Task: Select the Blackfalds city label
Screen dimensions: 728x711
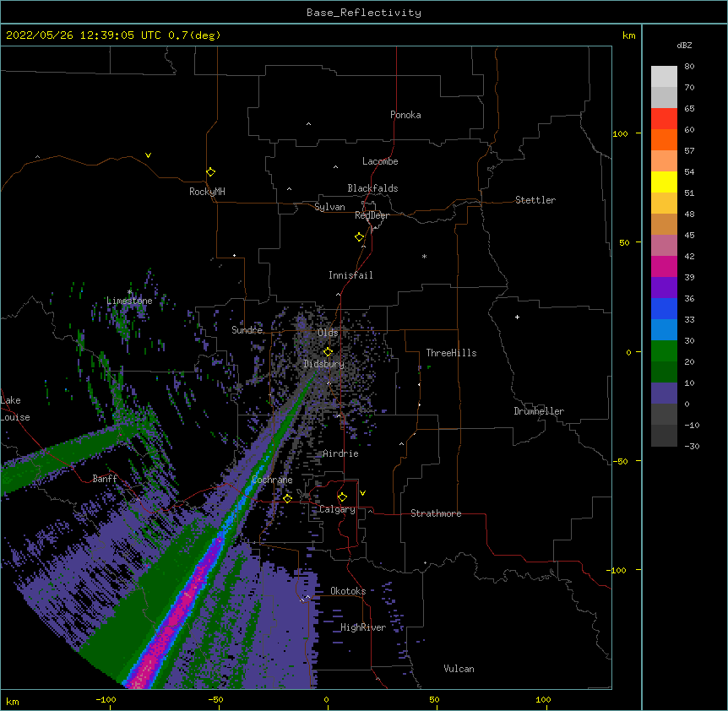Action: (372, 188)
